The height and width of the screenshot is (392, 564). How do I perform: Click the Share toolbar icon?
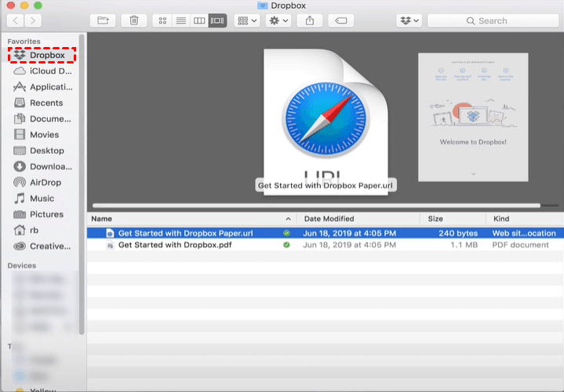tap(310, 20)
